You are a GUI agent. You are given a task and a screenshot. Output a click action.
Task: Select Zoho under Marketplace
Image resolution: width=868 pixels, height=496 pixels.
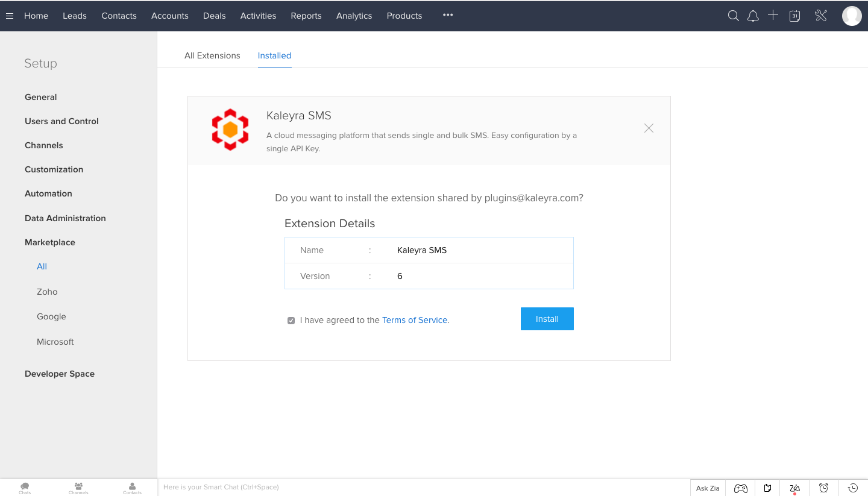[x=47, y=292]
